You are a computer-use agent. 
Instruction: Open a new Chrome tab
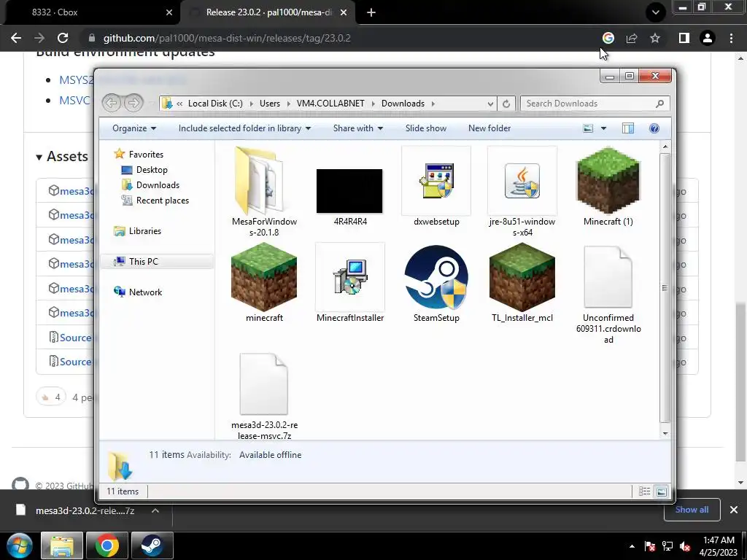(371, 13)
